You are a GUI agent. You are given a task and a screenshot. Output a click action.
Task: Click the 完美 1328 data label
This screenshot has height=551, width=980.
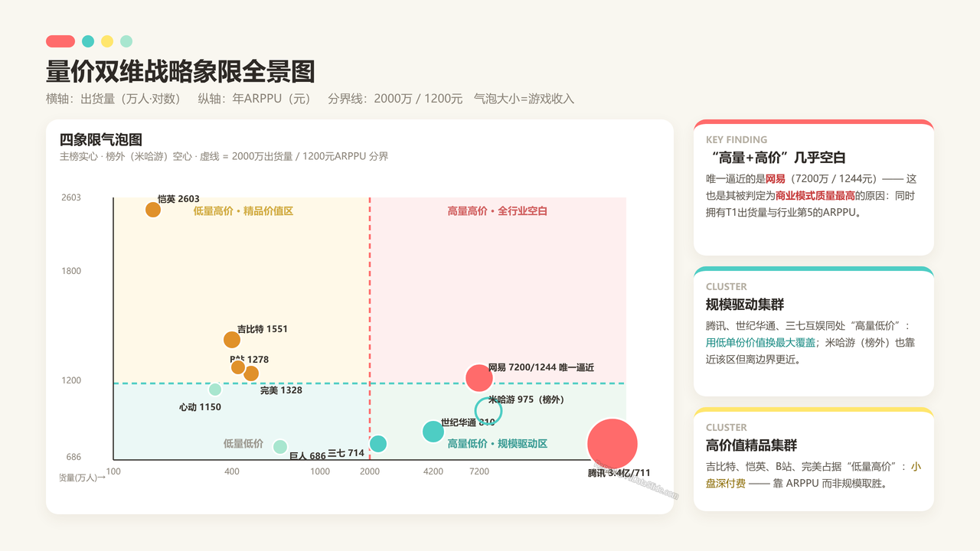(x=281, y=390)
